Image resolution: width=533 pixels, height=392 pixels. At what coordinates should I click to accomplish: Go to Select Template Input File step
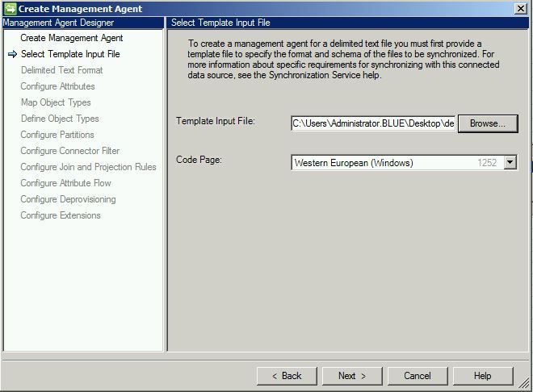pyautogui.click(x=70, y=54)
